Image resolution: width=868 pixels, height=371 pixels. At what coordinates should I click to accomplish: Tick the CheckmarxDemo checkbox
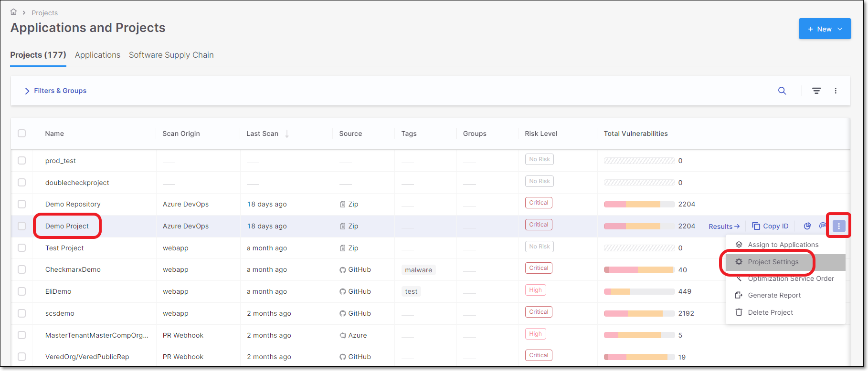[x=22, y=269]
